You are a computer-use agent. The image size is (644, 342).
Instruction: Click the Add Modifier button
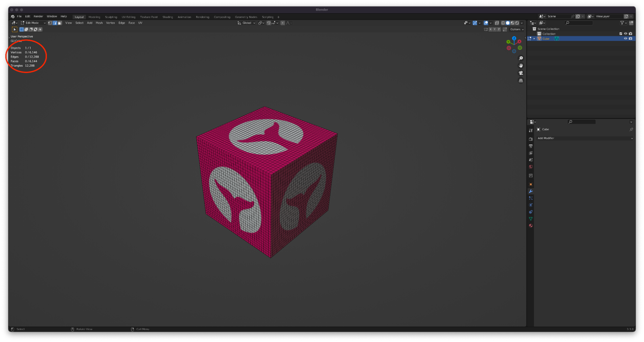[584, 138]
